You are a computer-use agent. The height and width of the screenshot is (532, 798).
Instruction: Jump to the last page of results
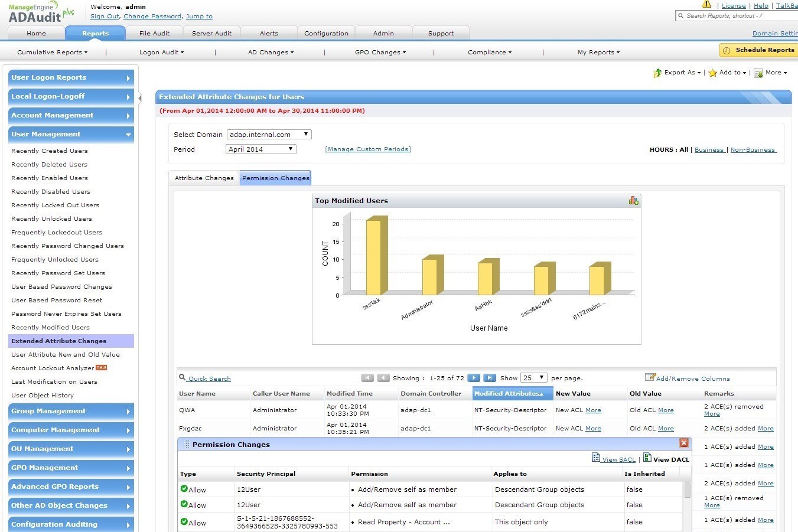coord(489,378)
